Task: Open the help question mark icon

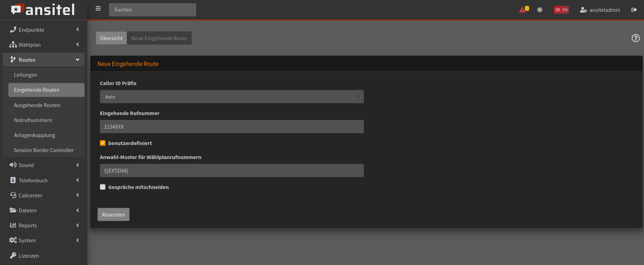Action: tap(636, 38)
